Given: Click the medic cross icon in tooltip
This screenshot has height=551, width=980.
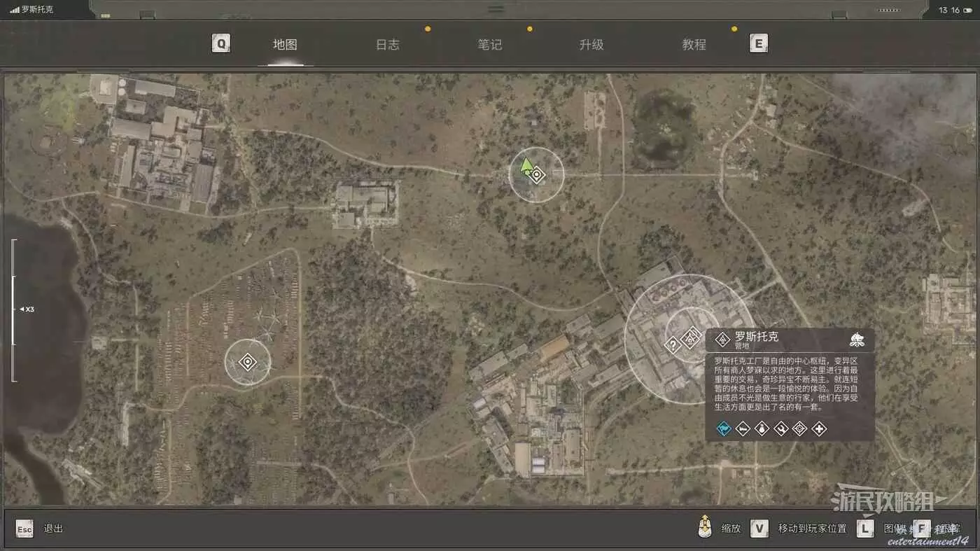Looking at the screenshot, I should [x=819, y=428].
